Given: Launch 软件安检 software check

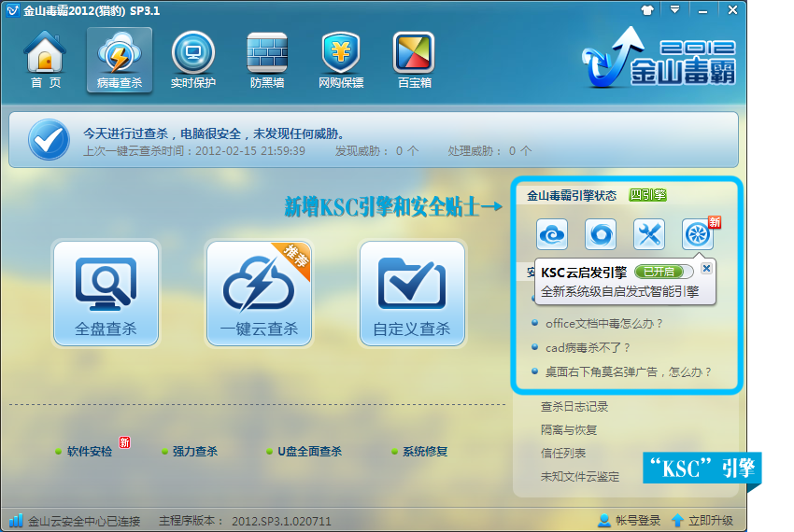Looking at the screenshot, I should [90, 452].
